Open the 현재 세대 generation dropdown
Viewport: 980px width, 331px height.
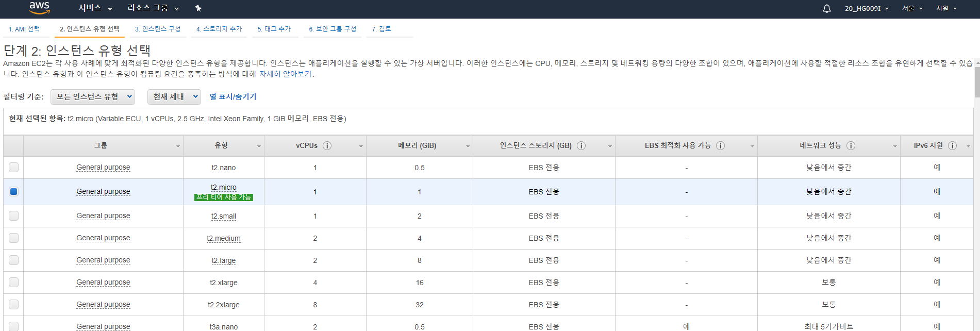pos(174,97)
